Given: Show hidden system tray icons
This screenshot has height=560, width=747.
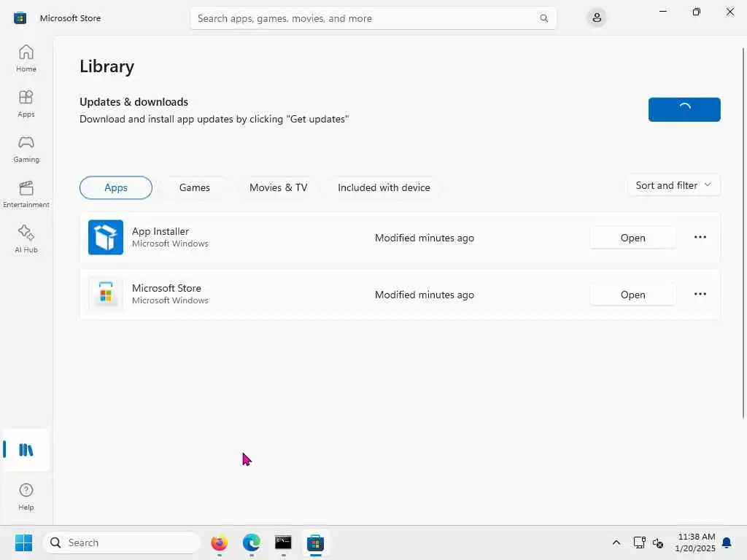Looking at the screenshot, I should tap(616, 542).
